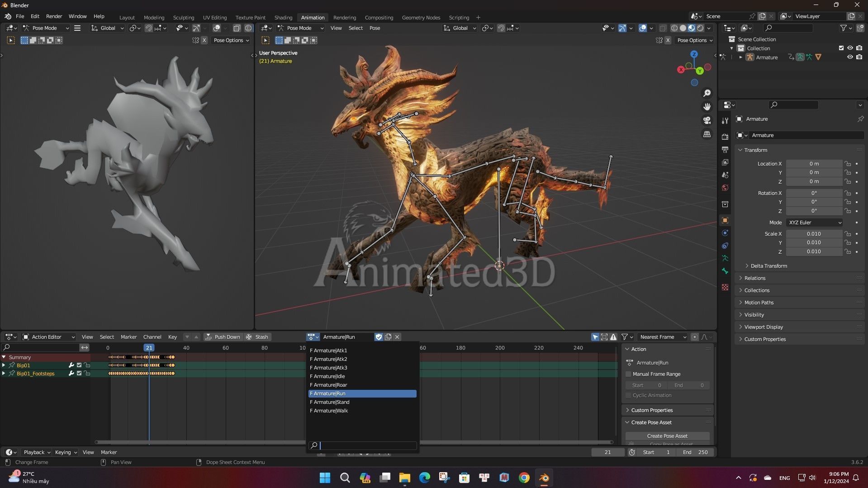
Task: Uncheck the Bip01 channel mute checkbox
Action: tap(79, 365)
